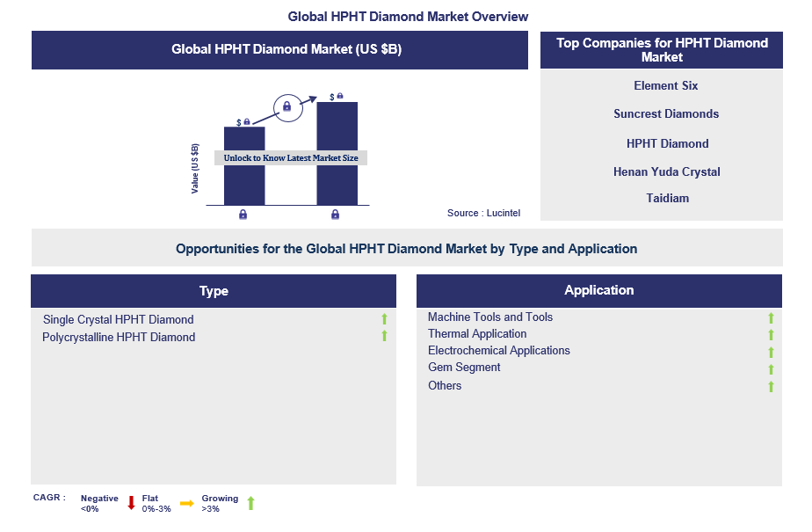The height and width of the screenshot is (532, 812).
Task: Toggle the growth arrow for Single Crystal HPHT Diamond
Action: [384, 321]
